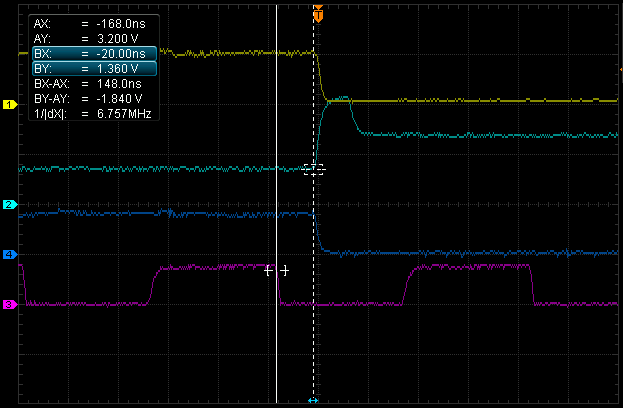Click the orange trigger position T marker
The width and height of the screenshot is (623, 408).
318,14
